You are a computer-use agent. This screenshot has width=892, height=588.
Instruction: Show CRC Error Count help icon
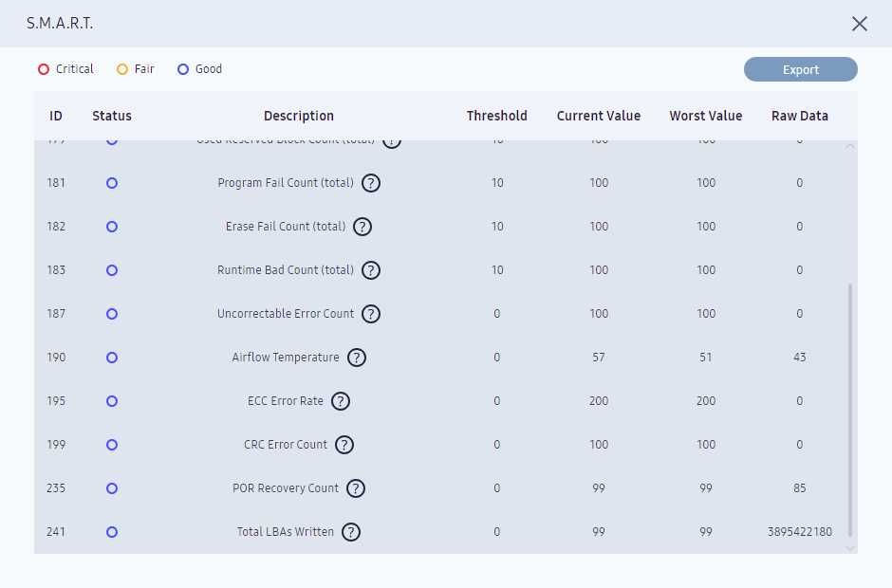point(344,445)
